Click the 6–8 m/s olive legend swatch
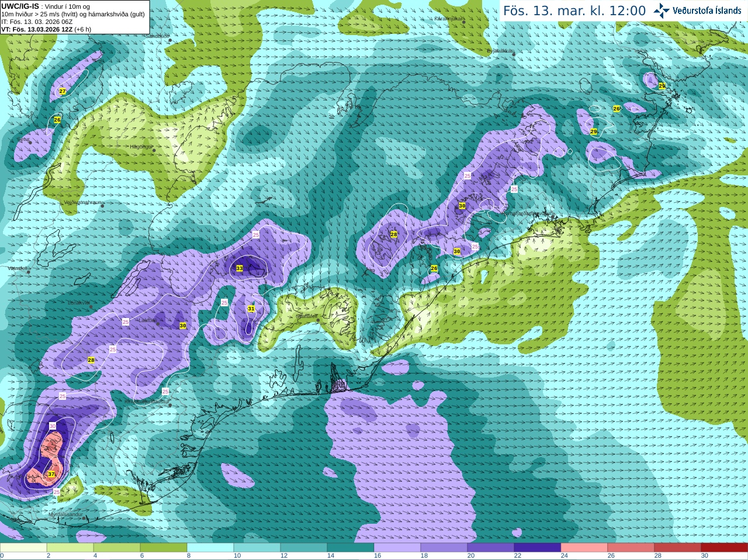The width and height of the screenshot is (748, 560). pyautogui.click(x=164, y=548)
